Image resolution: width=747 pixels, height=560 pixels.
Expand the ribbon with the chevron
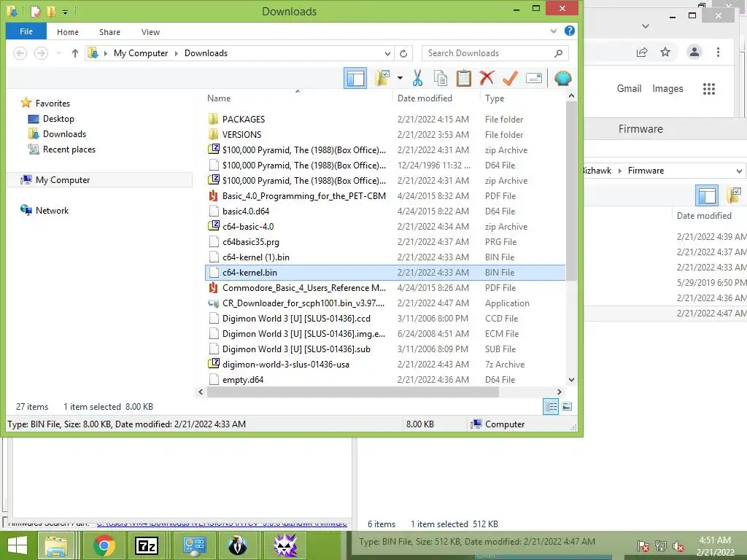[x=554, y=31]
